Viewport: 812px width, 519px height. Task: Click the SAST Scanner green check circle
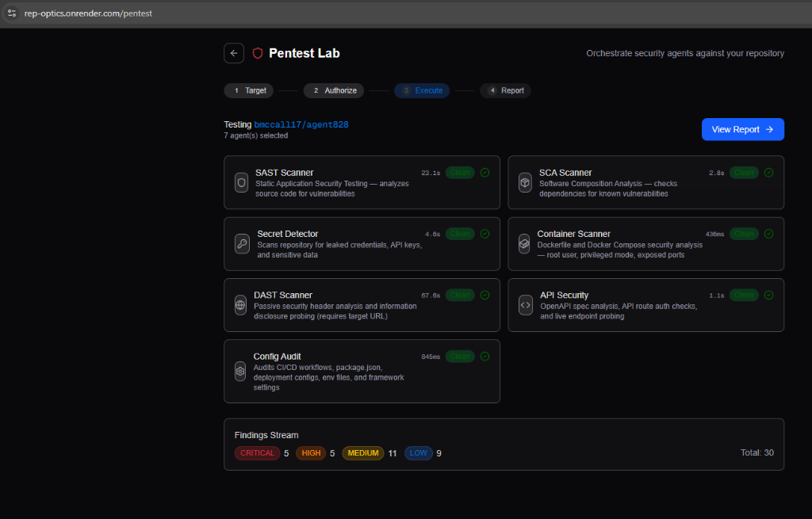tap(485, 173)
